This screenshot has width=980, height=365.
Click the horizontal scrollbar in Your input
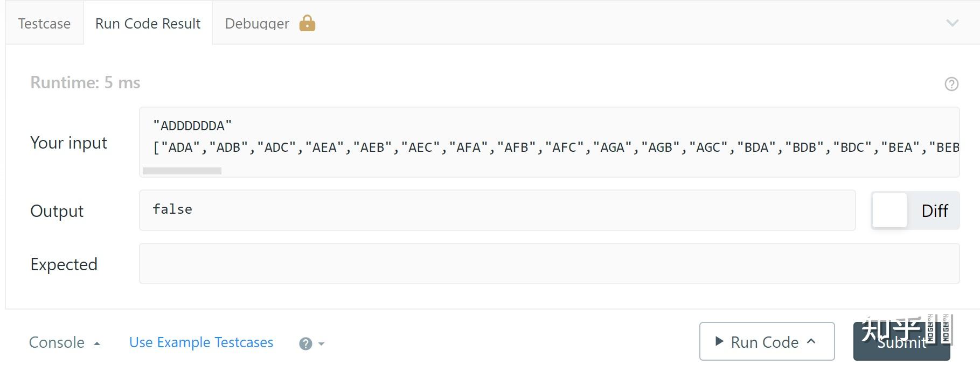182,171
